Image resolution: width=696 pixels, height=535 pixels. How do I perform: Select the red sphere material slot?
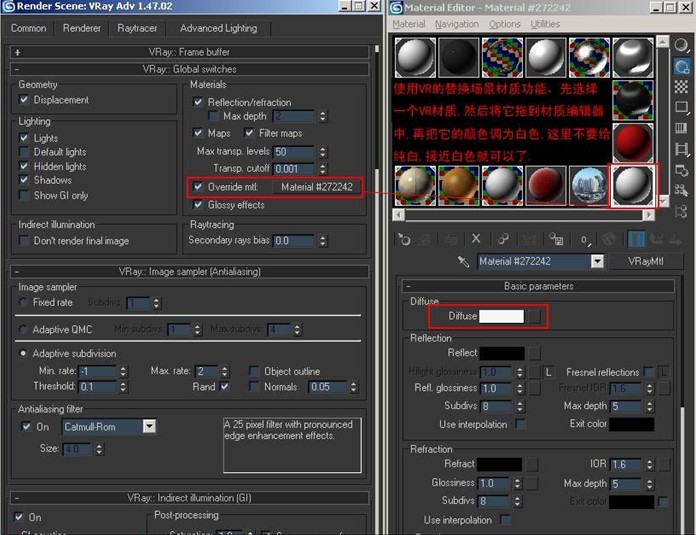(633, 143)
